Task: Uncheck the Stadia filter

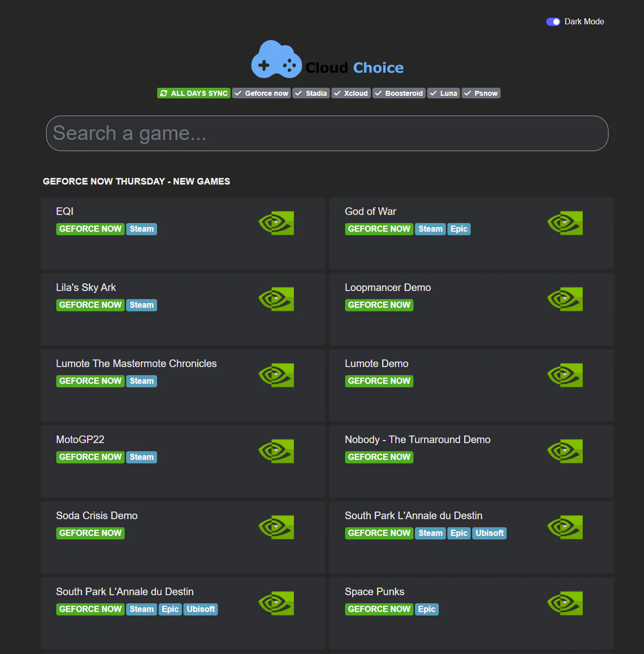Action: pyautogui.click(x=311, y=93)
